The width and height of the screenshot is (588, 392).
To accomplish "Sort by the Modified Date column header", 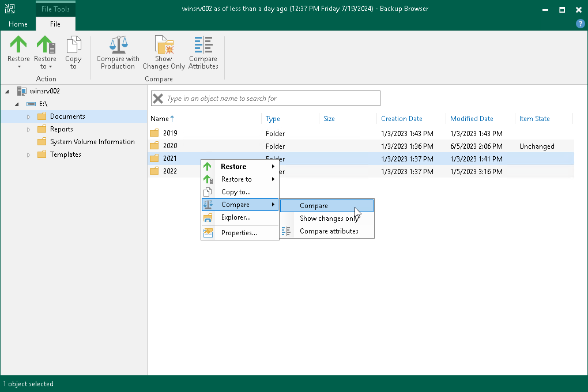I will (x=473, y=118).
